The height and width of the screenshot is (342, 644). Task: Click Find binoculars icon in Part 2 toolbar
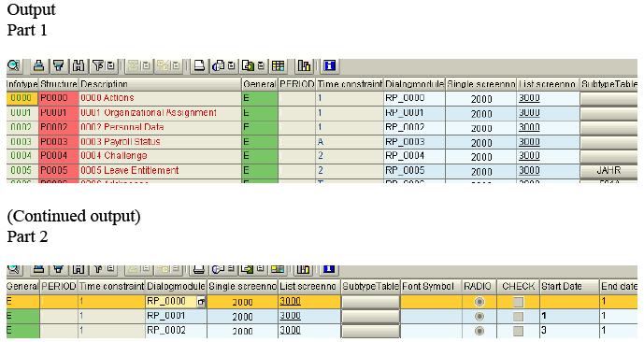click(x=79, y=269)
